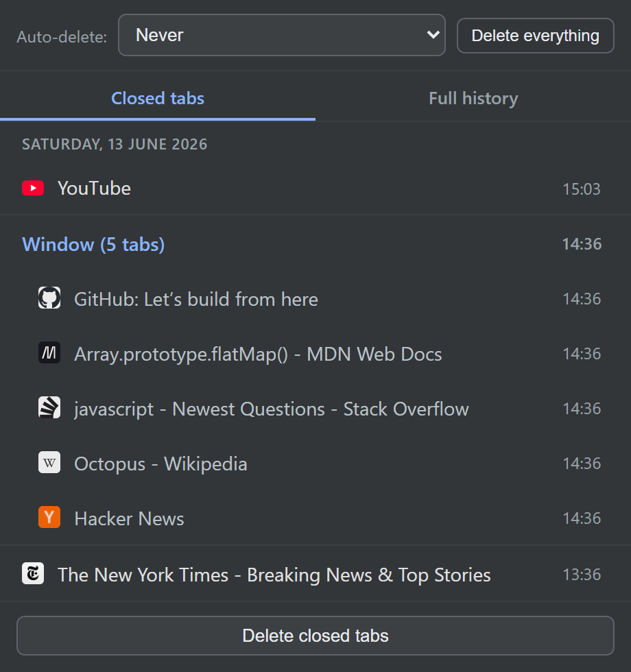Click the Auto-delete label text

coord(62,37)
